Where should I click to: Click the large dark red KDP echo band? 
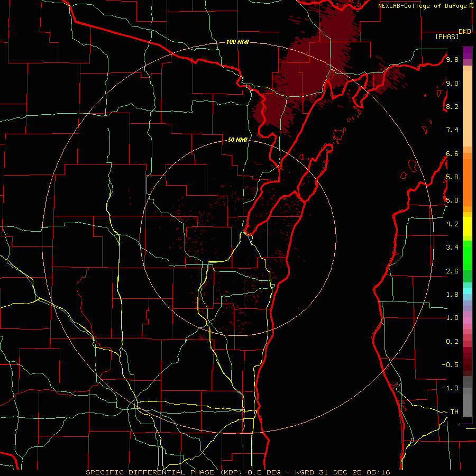[309, 70]
